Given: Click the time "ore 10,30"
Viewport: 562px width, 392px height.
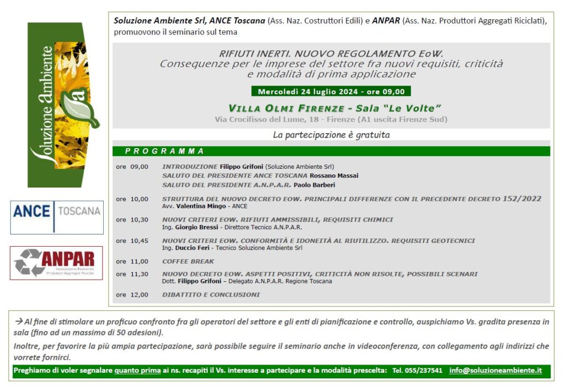Looking at the screenshot, I should coord(132,220).
